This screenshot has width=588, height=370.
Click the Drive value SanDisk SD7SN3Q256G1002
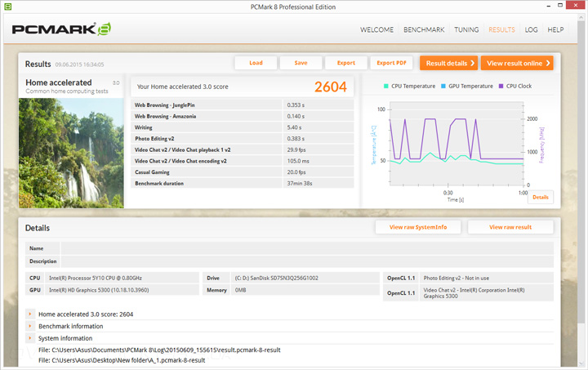(276, 279)
